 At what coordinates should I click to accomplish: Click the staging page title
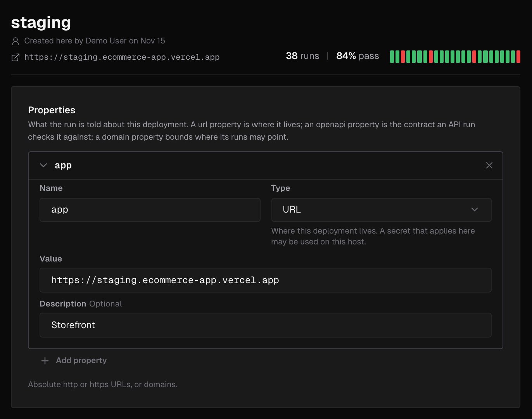(41, 23)
